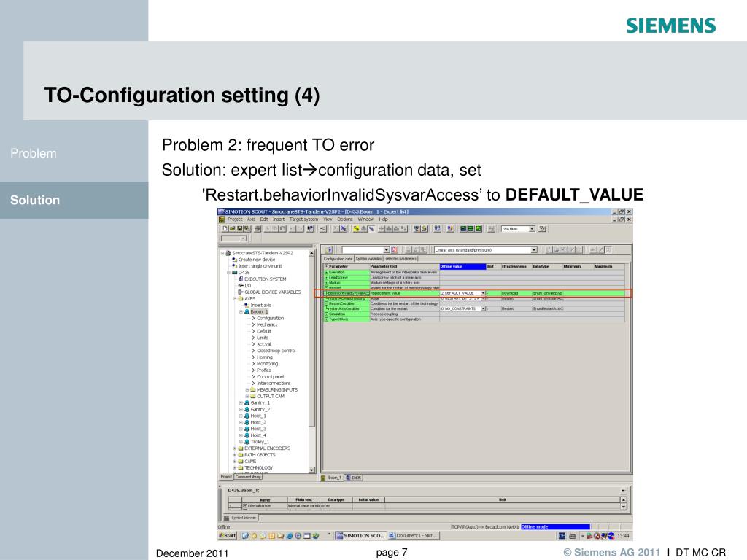The height and width of the screenshot is (560, 747).
Task: Click the Open project toolbar icon
Action: point(233,229)
